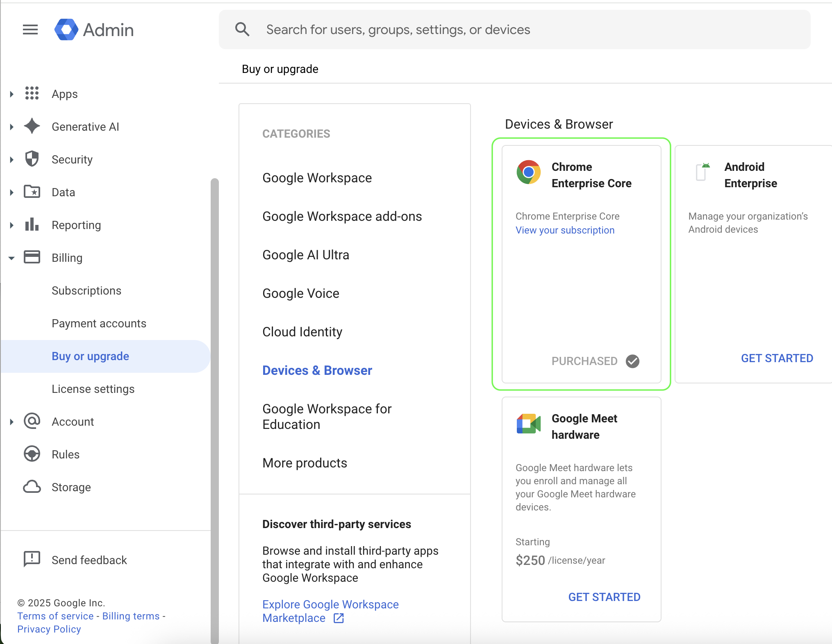This screenshot has width=832, height=644.
Task: Select More products category
Action: [305, 463]
